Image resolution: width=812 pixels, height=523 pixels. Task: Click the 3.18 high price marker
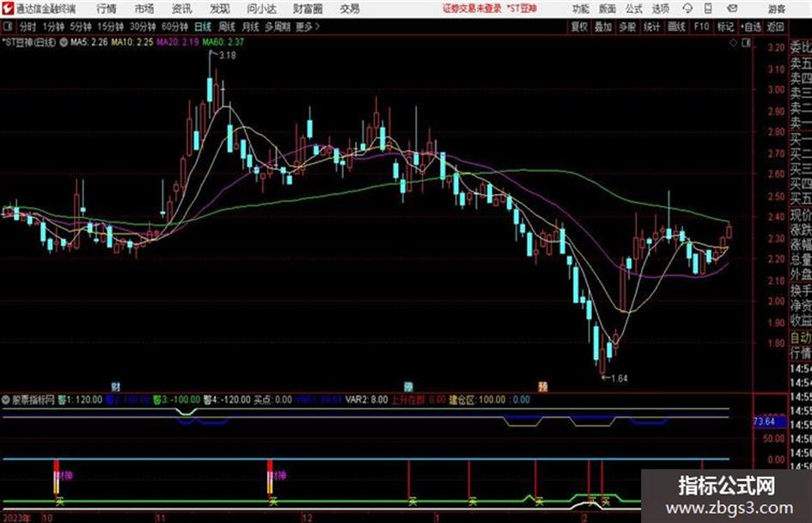tap(228, 56)
